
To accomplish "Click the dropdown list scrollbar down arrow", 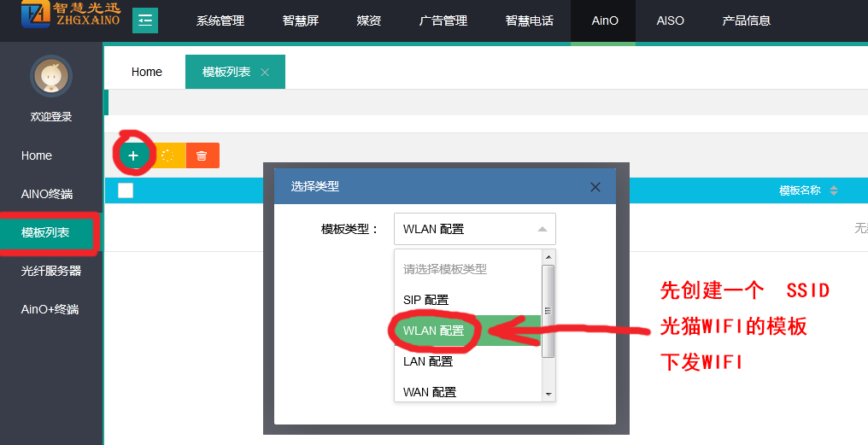I will click(548, 394).
